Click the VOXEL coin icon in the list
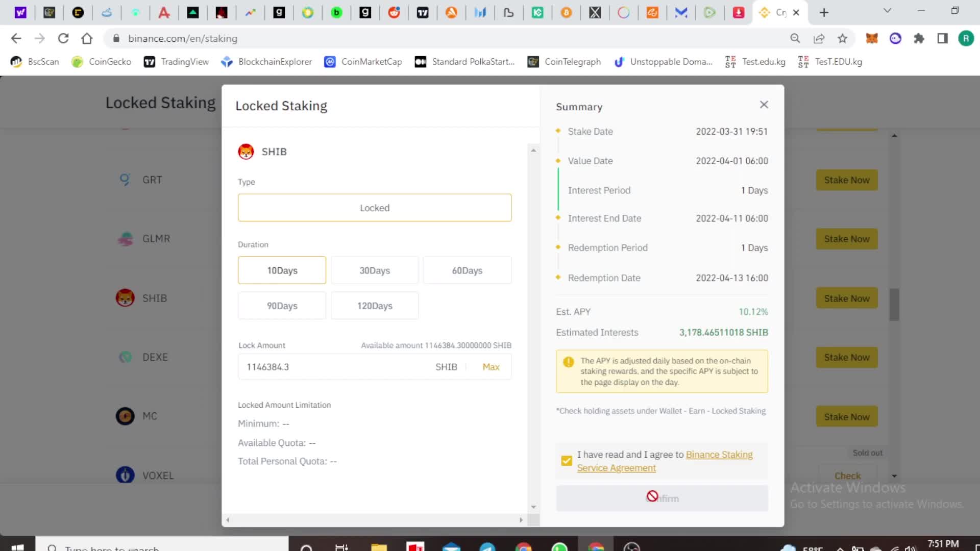The image size is (980, 551). coord(125,475)
